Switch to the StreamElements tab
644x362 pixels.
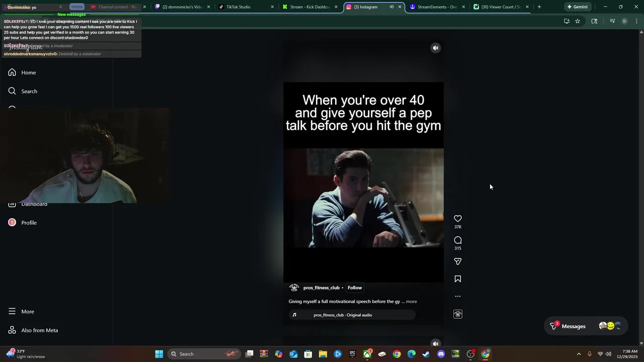(x=437, y=7)
